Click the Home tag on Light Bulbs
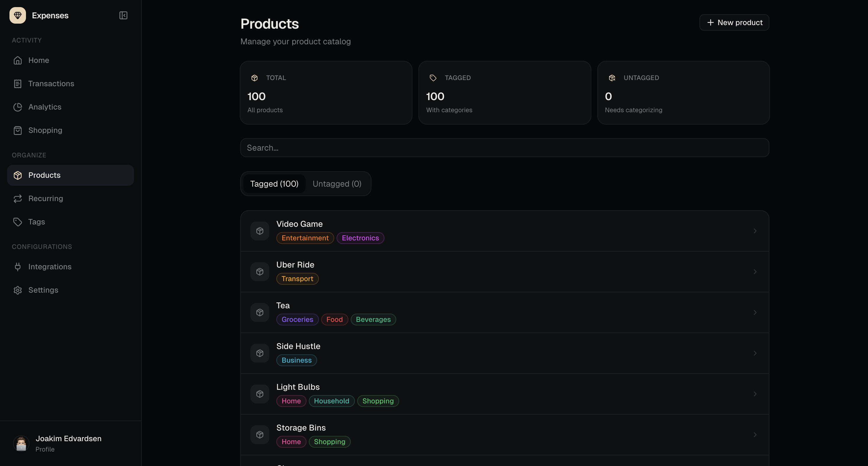The width and height of the screenshot is (868, 466). (x=291, y=401)
